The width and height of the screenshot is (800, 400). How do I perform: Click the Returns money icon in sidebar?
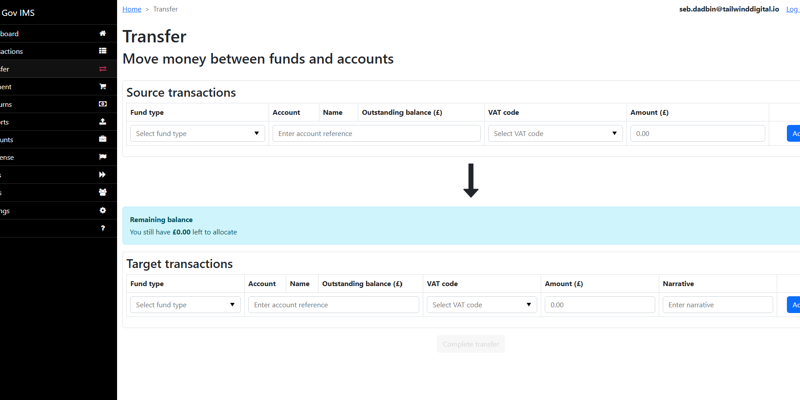pos(102,104)
